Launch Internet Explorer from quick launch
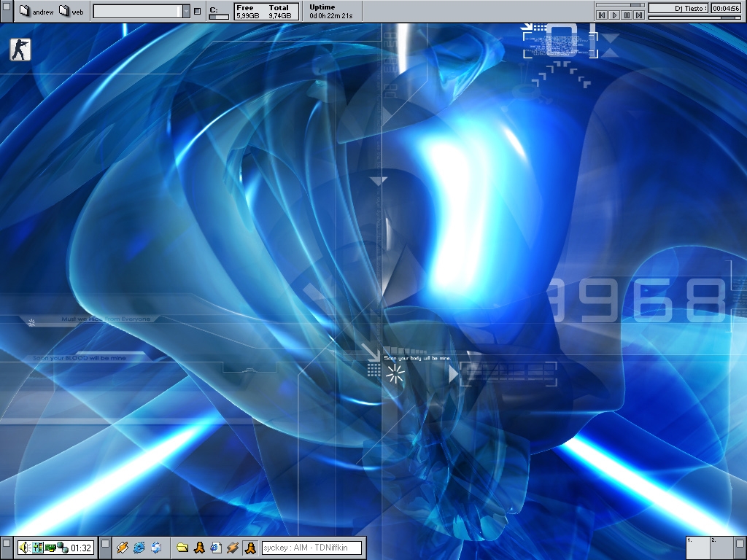Screen dimensions: 747x560 [x=139, y=548]
